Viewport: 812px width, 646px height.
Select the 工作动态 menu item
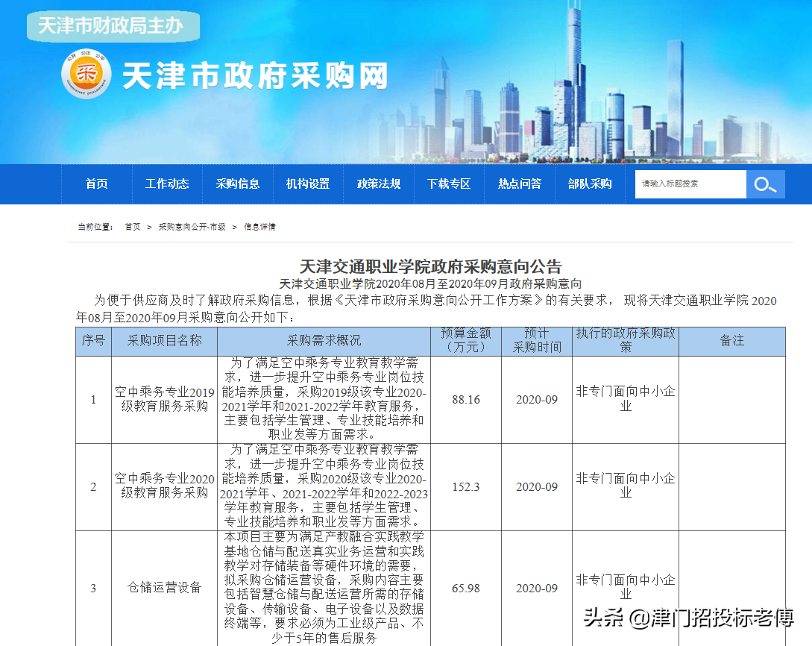click(x=167, y=184)
